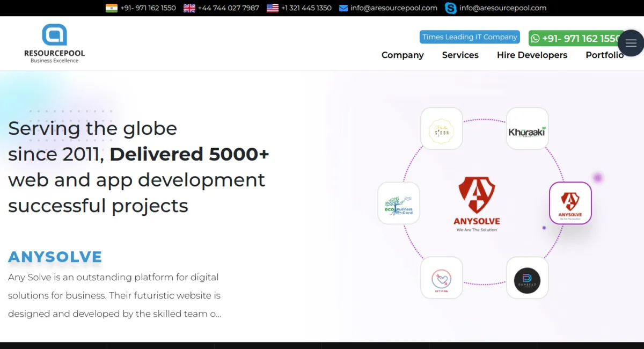Click the A ResourcePool logo

tap(54, 43)
